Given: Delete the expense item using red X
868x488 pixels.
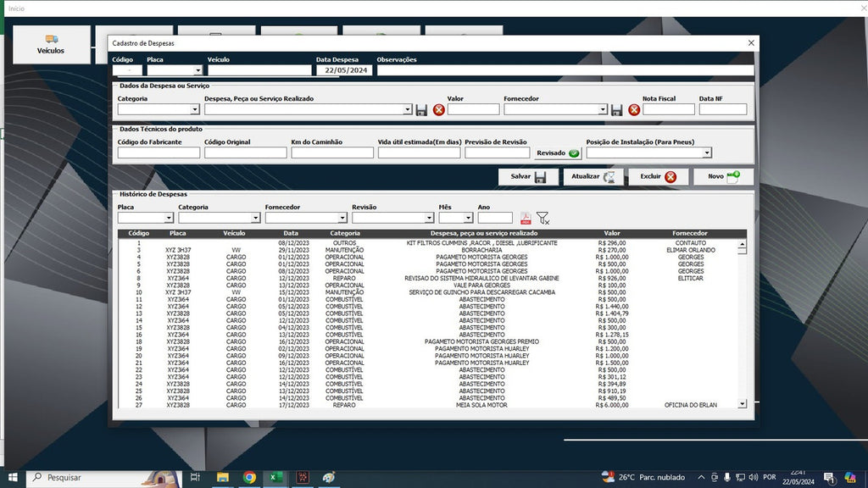Looking at the screenshot, I should (438, 109).
